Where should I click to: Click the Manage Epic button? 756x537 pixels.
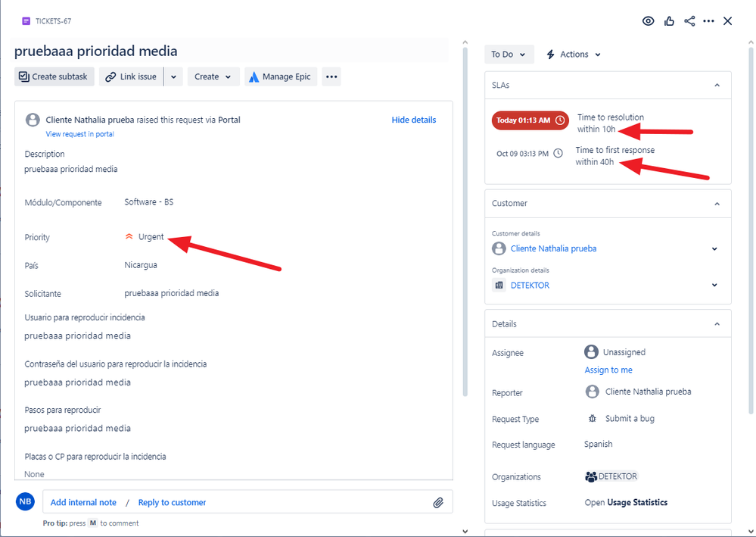(x=281, y=76)
